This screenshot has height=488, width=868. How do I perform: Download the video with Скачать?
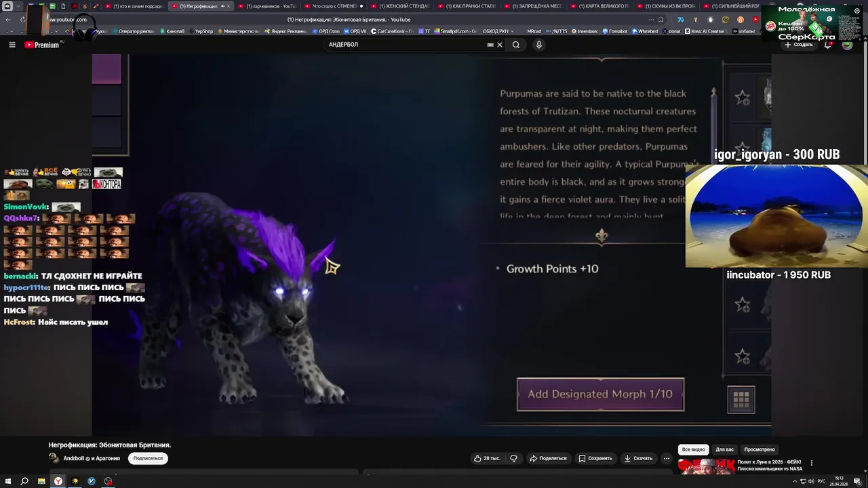coord(638,458)
